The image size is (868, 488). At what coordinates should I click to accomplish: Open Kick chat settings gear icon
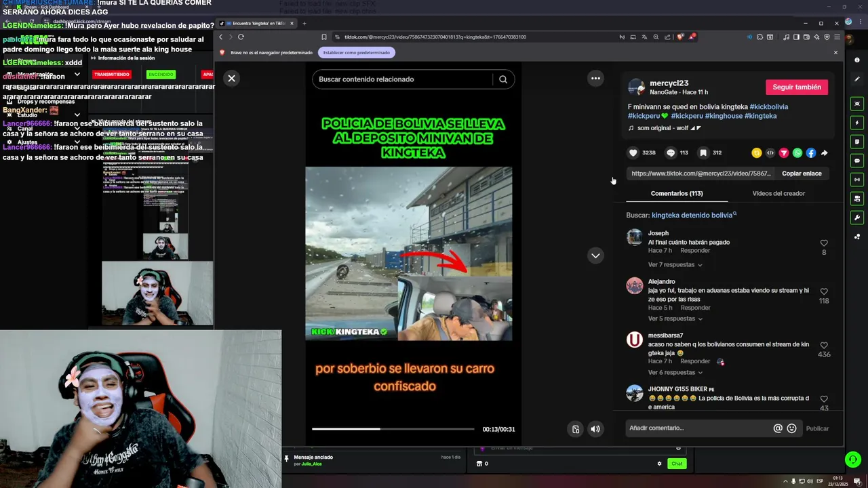tap(659, 464)
